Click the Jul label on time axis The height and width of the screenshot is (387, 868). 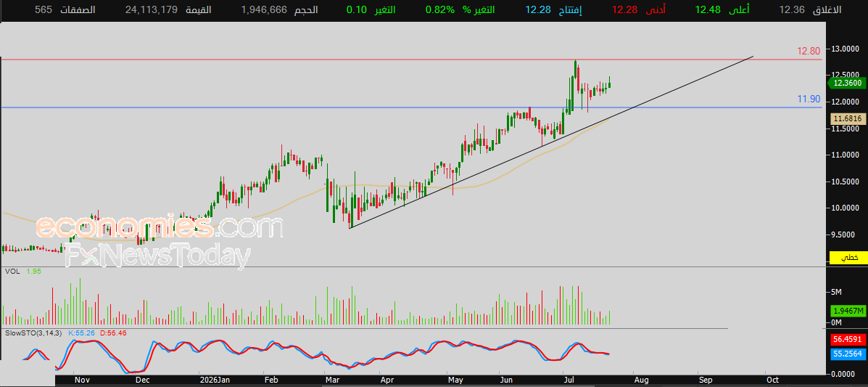point(569,380)
